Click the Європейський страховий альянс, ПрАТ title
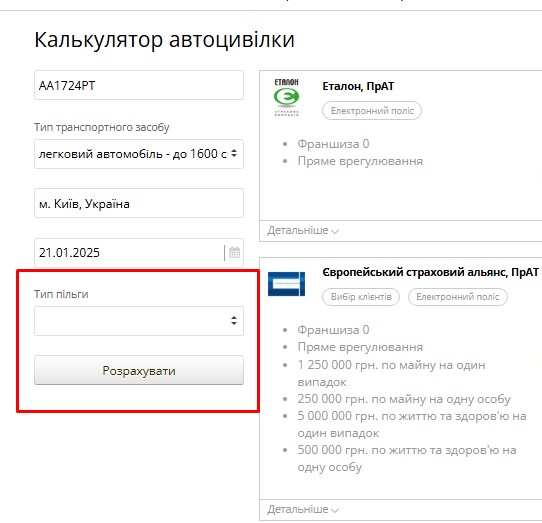Image resolution: width=542 pixels, height=523 pixels. [x=430, y=272]
